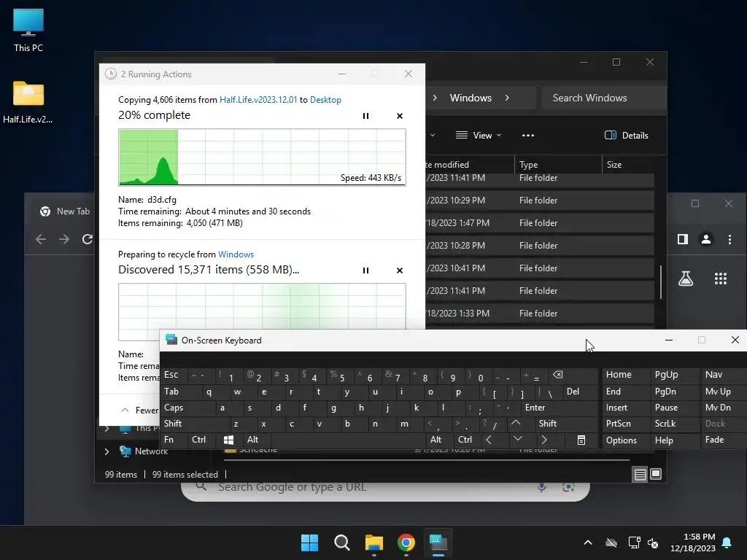This screenshot has width=747, height=560.
Task: Open Options on On-Screen Keyboard
Action: (x=626, y=440)
